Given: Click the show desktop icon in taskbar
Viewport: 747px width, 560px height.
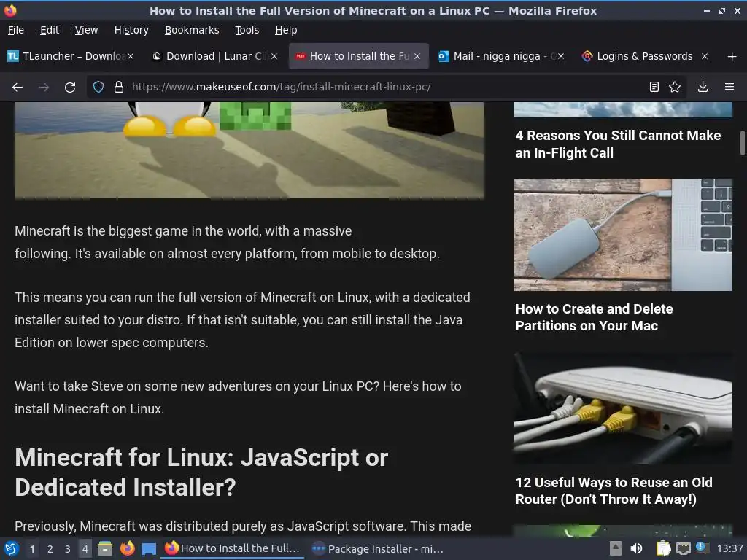Looking at the screenshot, I should point(149,548).
